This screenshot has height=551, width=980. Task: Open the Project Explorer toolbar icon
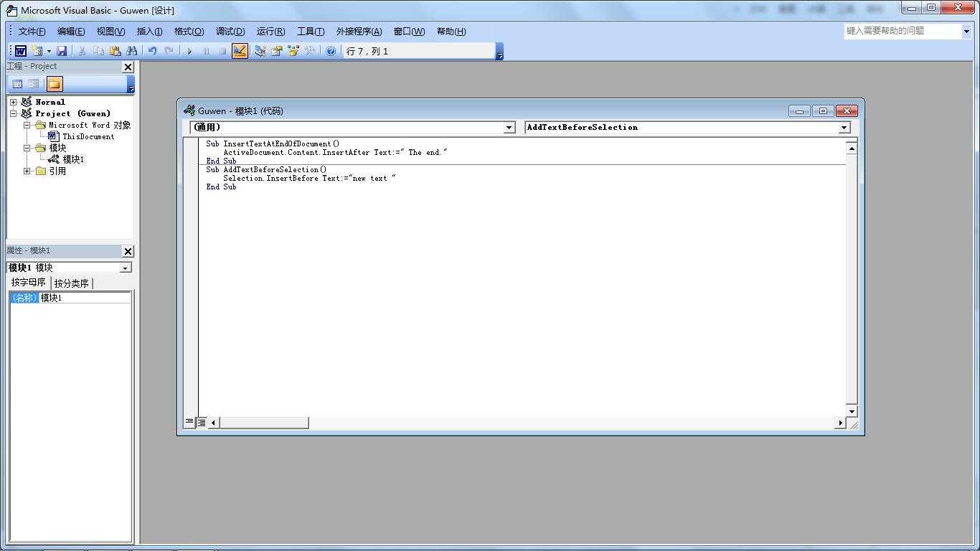pos(260,51)
